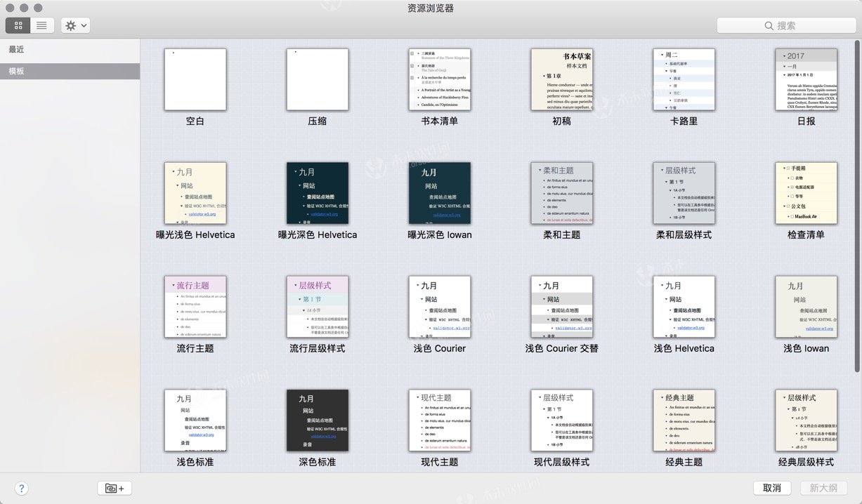Select the 压缩 template

[x=317, y=79]
